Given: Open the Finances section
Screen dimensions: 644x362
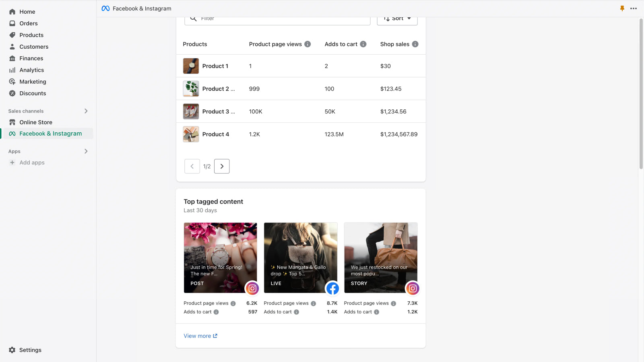Looking at the screenshot, I should (x=31, y=58).
